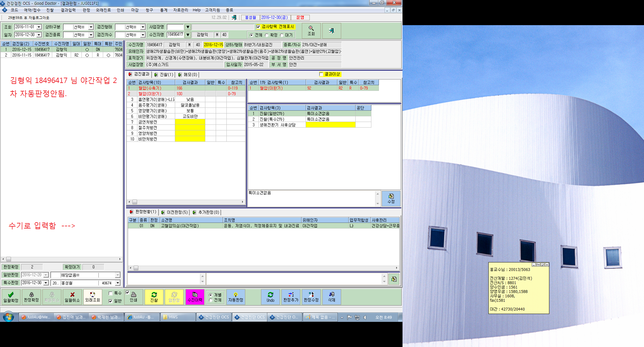Click the 판정확정 lock icon button
Screen dimensions: 644x347
[x=31, y=297]
